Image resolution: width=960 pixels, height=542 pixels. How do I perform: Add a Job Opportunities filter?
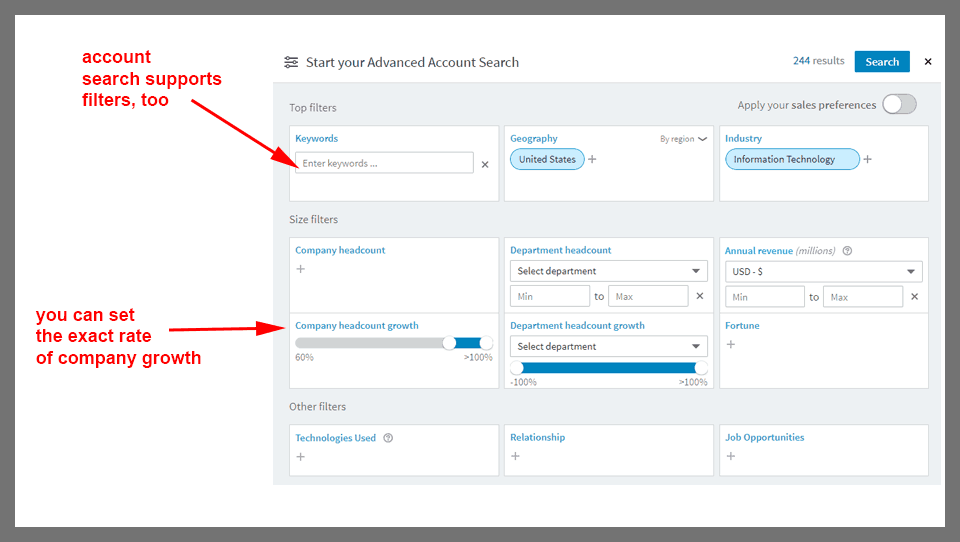pos(731,456)
